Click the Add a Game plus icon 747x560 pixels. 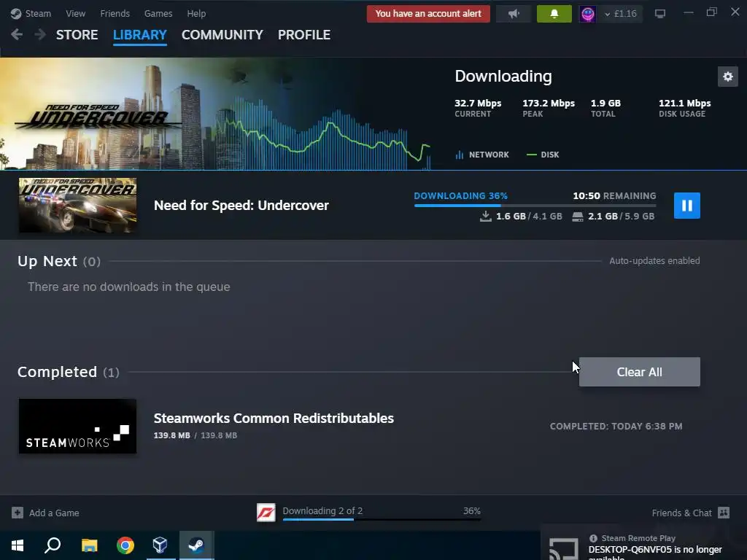[18, 513]
